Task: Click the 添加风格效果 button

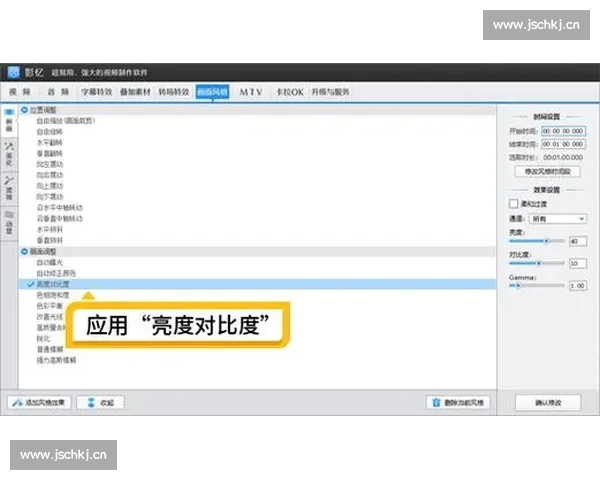Action: (39, 403)
